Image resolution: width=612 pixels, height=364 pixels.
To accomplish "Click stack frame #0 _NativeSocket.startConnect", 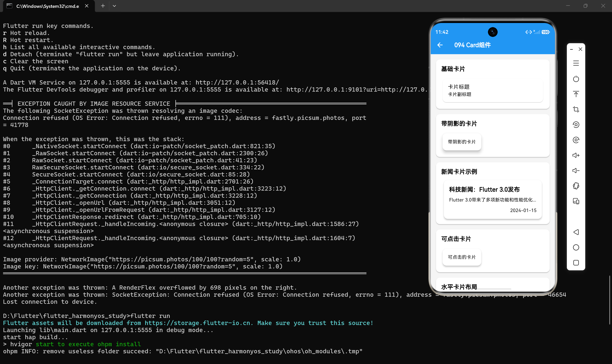I will pyautogui.click(x=139, y=146).
